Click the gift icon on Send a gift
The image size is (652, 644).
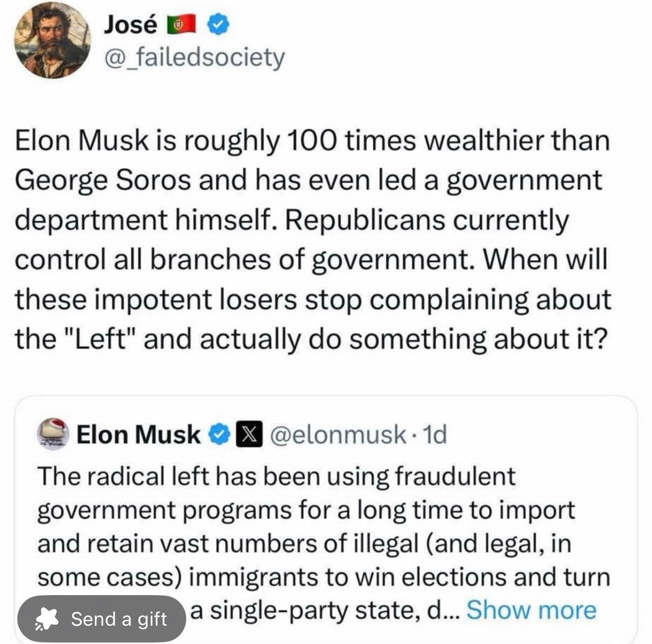click(x=47, y=619)
